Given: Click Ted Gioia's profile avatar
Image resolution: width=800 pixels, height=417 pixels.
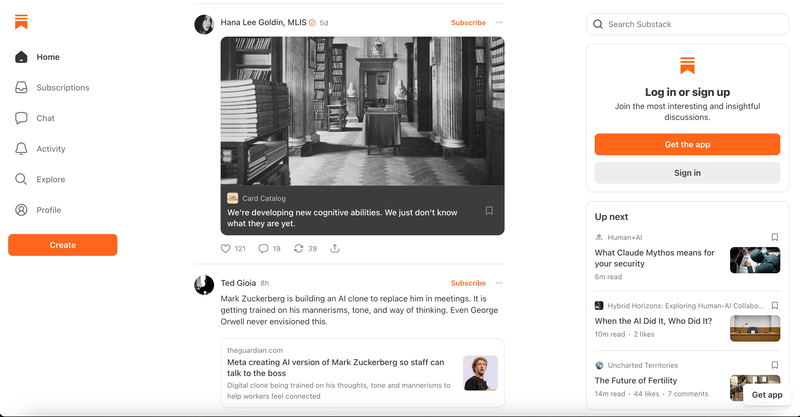Looking at the screenshot, I should point(204,284).
